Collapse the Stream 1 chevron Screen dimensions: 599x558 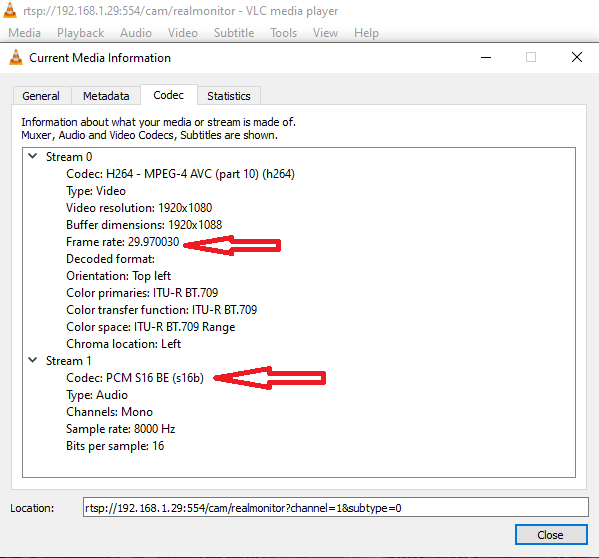coord(33,360)
